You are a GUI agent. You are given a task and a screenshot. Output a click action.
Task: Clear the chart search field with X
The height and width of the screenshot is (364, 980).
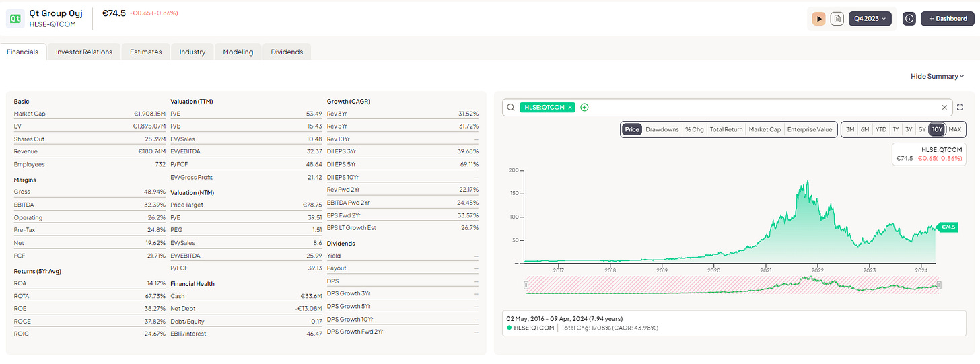point(944,107)
